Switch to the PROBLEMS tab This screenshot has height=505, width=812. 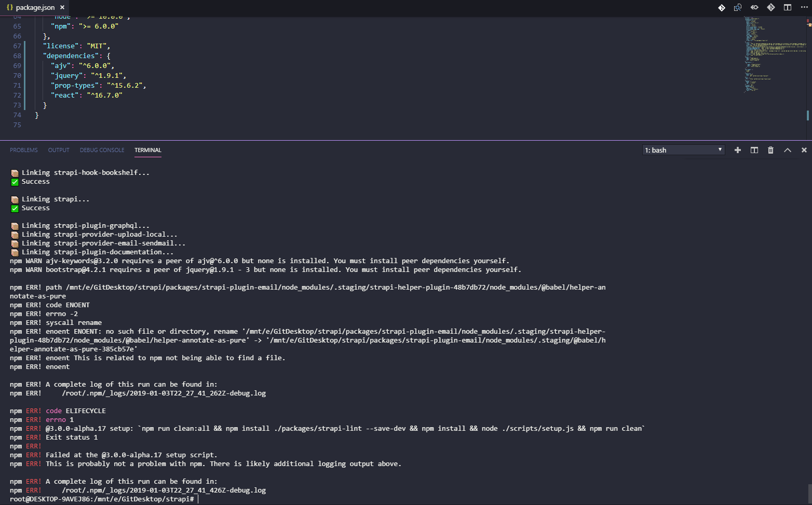point(23,150)
